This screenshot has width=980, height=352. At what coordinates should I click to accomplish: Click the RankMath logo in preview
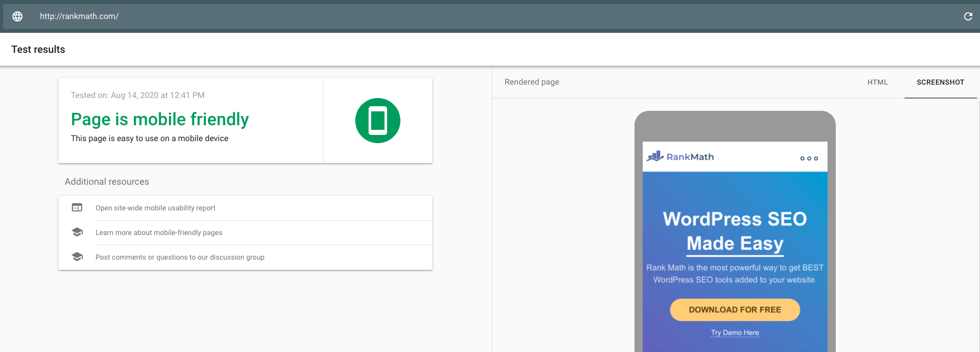[x=680, y=157]
